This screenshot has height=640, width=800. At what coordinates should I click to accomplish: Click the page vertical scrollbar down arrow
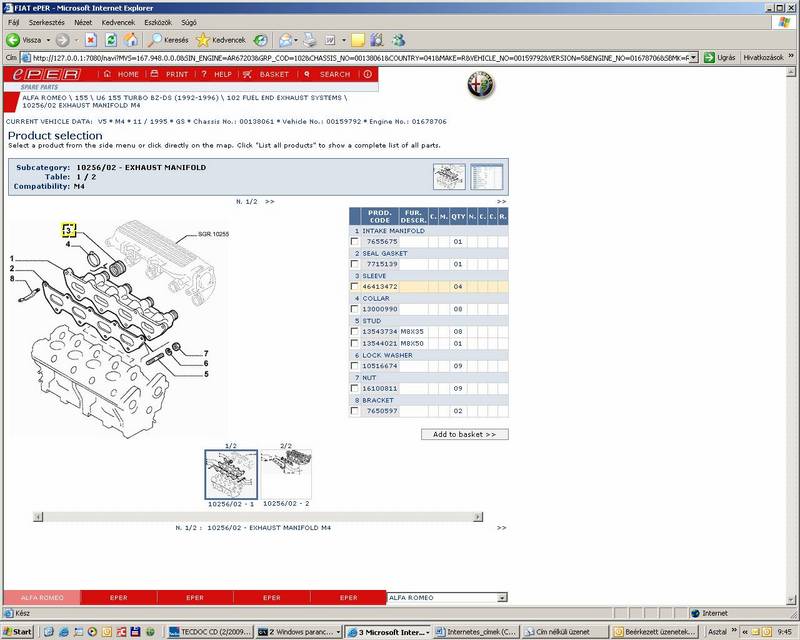(791, 600)
